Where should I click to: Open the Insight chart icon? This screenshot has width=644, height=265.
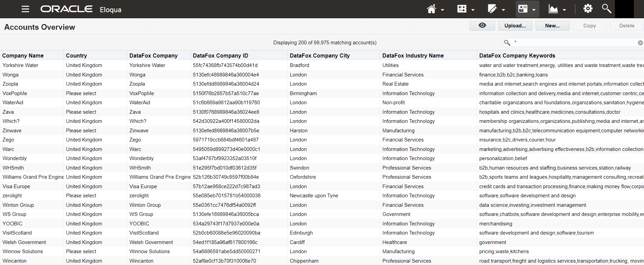tap(553, 9)
